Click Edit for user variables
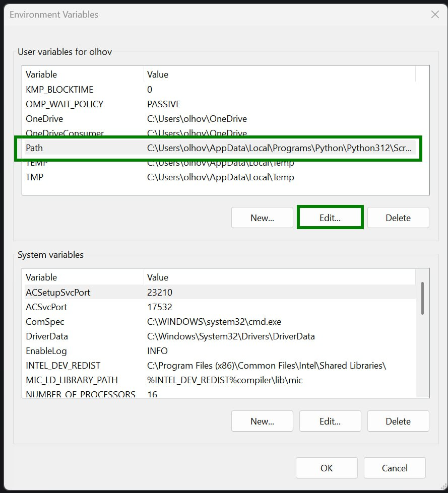The image size is (448, 493). [330, 218]
